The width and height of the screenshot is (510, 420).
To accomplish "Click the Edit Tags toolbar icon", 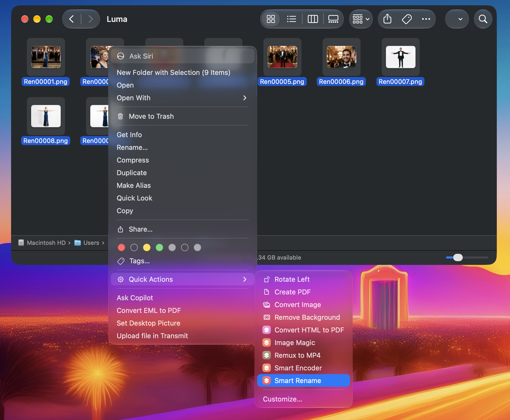I will point(407,19).
